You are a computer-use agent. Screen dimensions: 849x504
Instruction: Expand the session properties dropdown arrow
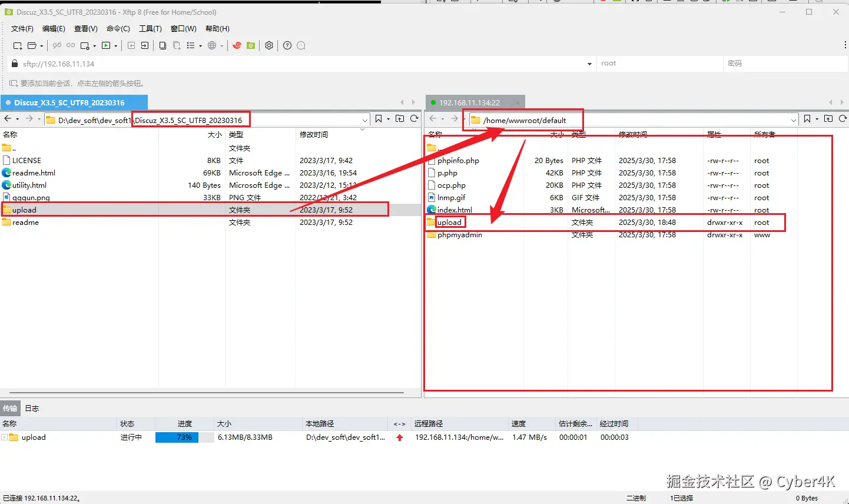tap(94, 46)
